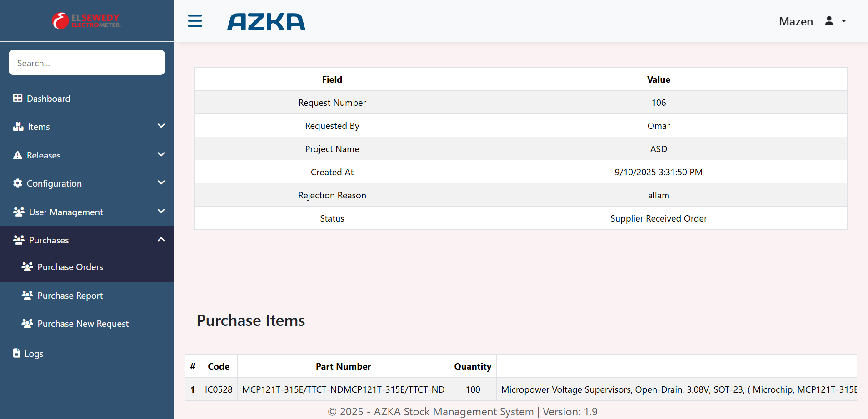
Task: Go to Purchase New Request
Action: [83, 324]
